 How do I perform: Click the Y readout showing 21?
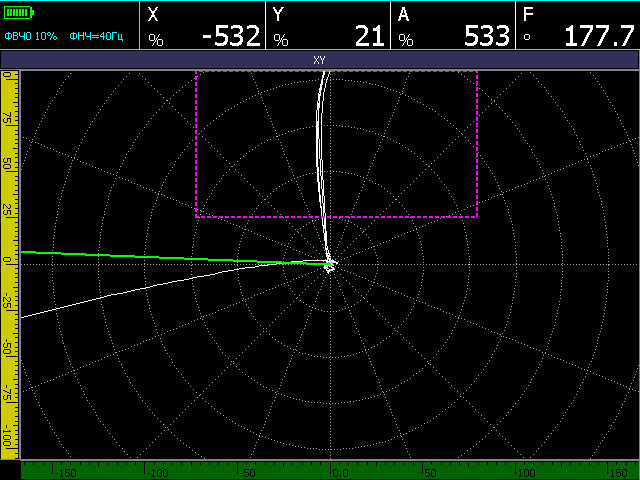tap(369, 37)
